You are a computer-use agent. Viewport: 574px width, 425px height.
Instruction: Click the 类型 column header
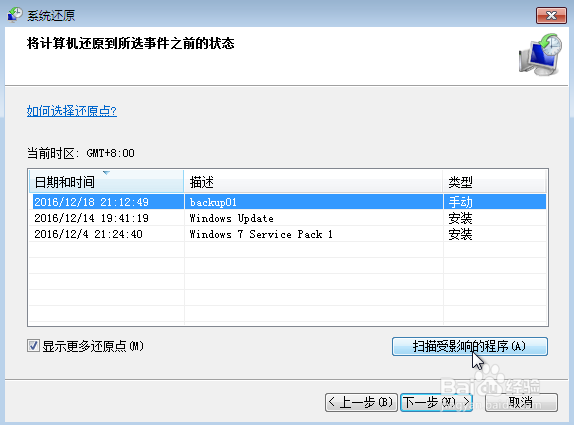click(495, 182)
